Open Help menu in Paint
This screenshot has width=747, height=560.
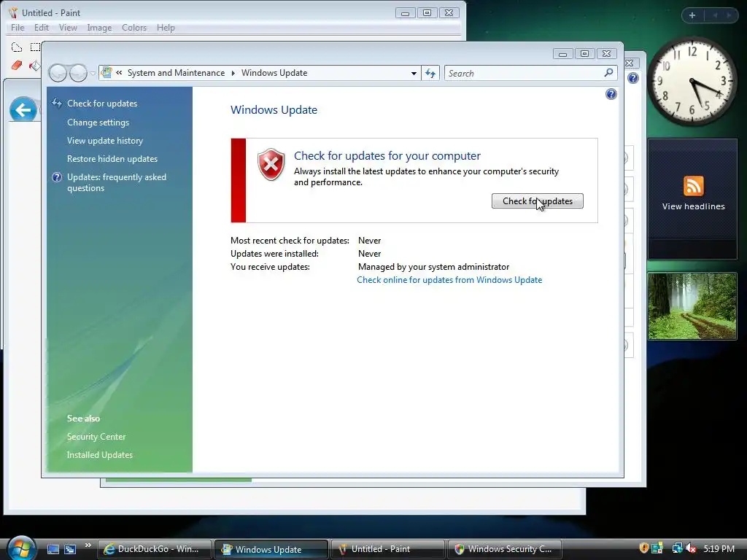pyautogui.click(x=166, y=28)
